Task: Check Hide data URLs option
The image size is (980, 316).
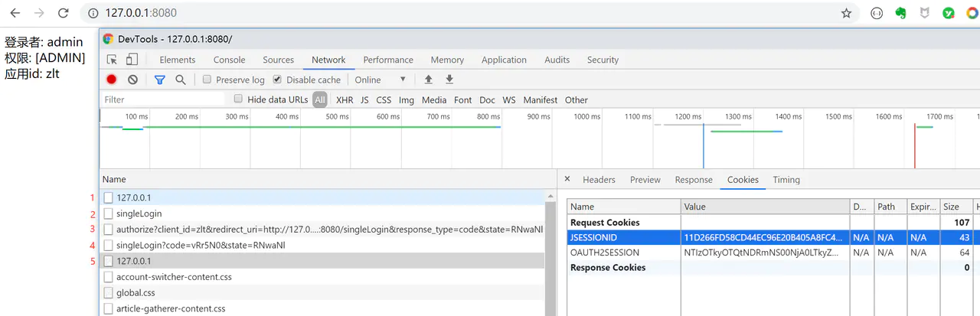Action: tap(238, 99)
